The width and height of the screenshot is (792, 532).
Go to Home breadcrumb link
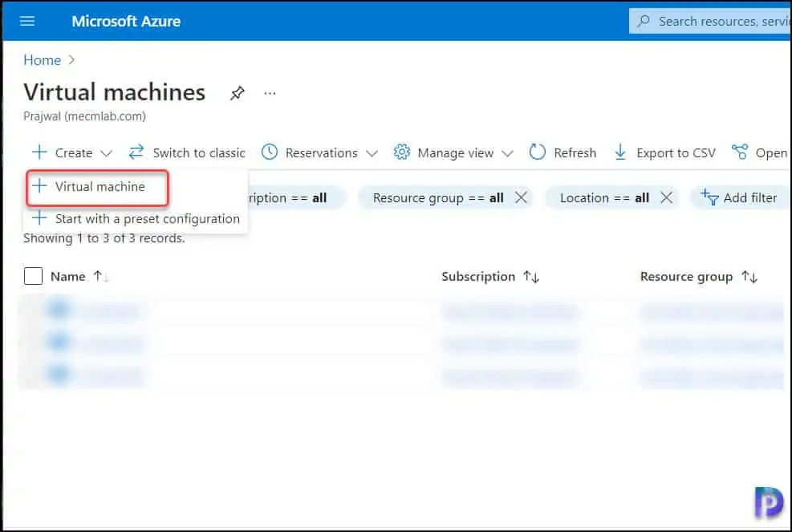pos(42,60)
